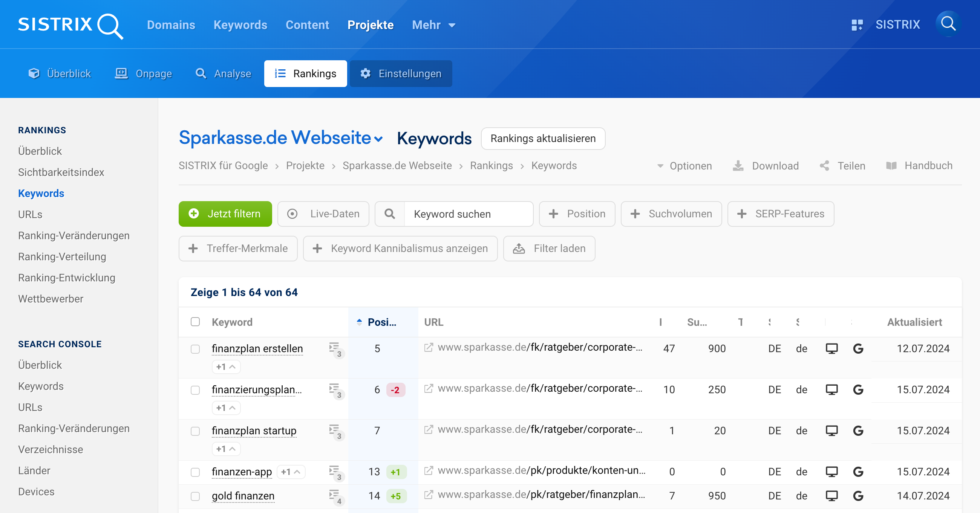Expand the +1 tag under finanzplan startup

[226, 449]
